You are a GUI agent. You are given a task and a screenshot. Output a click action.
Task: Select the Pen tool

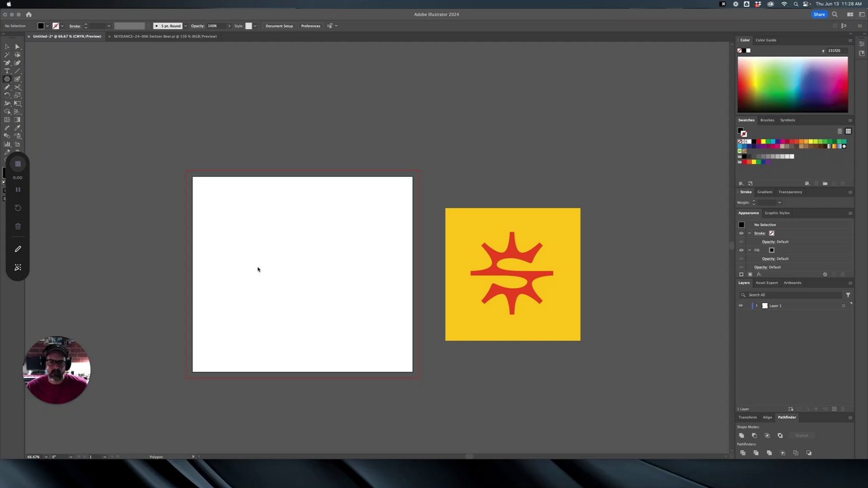[7, 63]
